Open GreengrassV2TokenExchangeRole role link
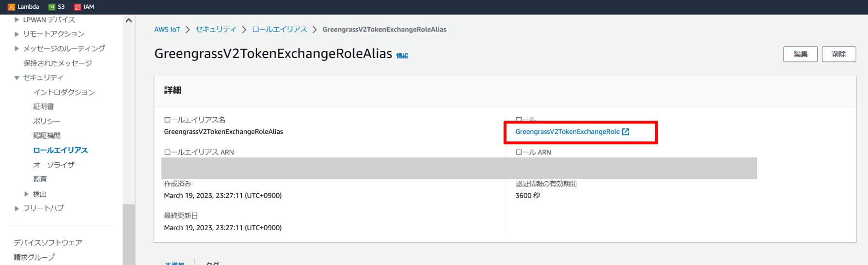 click(568, 132)
